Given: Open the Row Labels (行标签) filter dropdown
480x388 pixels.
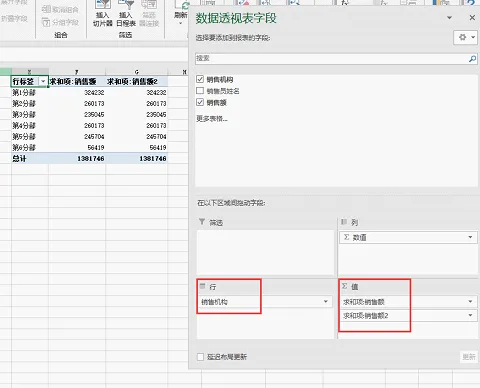Looking at the screenshot, I should [x=43, y=81].
